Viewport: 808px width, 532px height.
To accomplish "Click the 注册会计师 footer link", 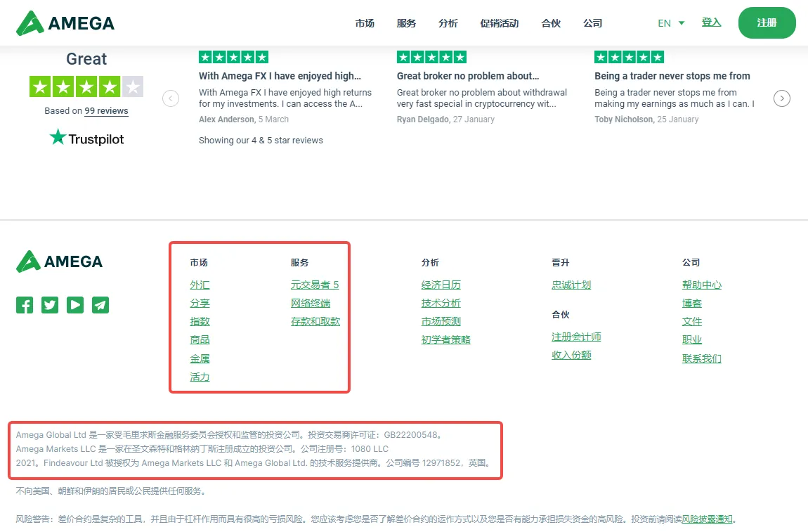I will click(576, 337).
